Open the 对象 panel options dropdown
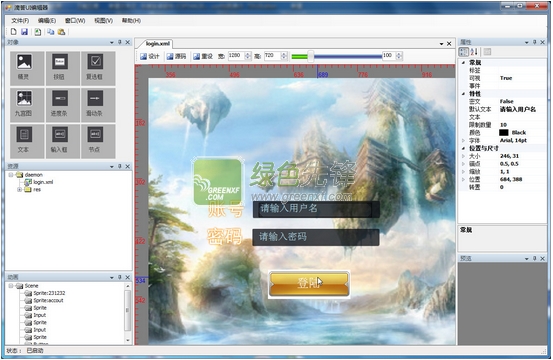 point(112,43)
